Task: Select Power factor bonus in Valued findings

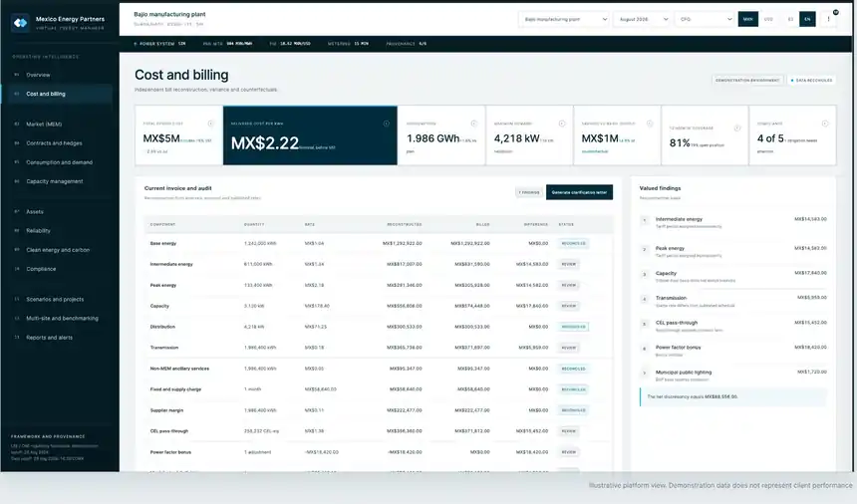Action: (x=732, y=351)
